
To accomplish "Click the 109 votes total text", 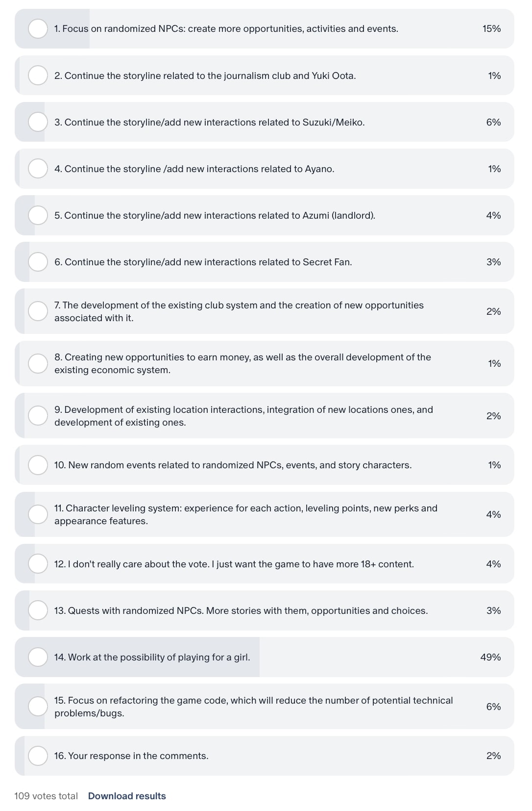I will (46, 796).
